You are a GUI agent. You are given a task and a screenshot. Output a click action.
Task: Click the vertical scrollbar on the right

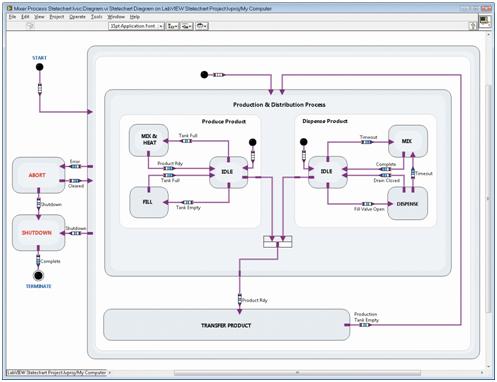pos(489,200)
